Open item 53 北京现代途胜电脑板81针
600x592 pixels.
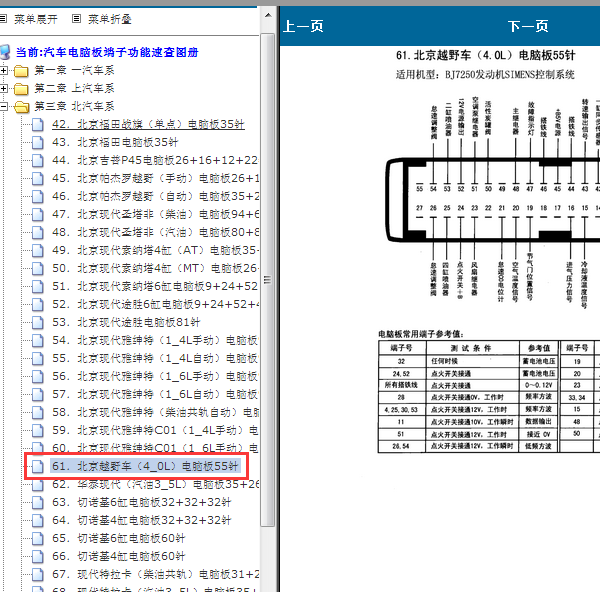coord(126,322)
